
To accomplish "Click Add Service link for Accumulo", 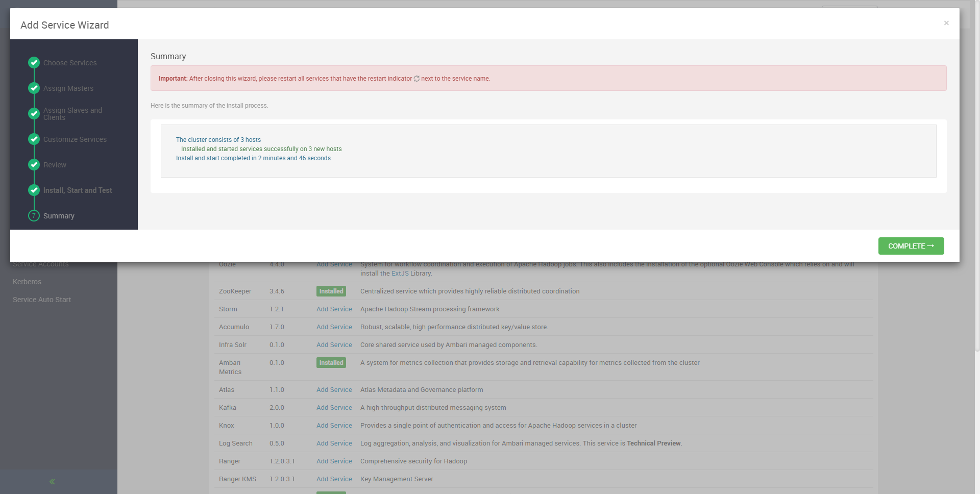I will (334, 327).
